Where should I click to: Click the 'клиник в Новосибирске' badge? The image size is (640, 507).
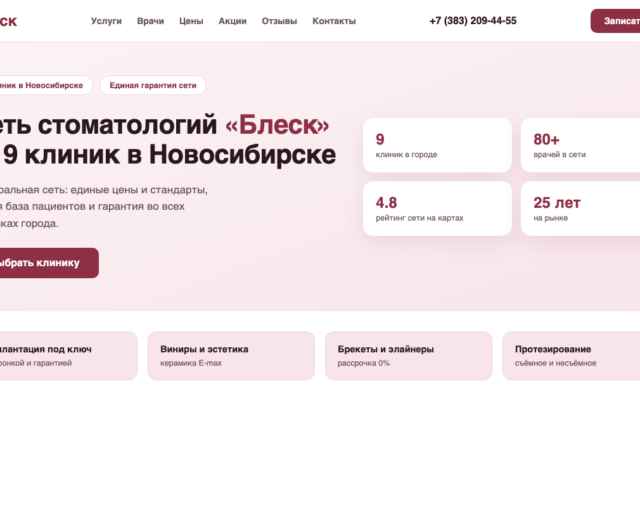coord(46,85)
